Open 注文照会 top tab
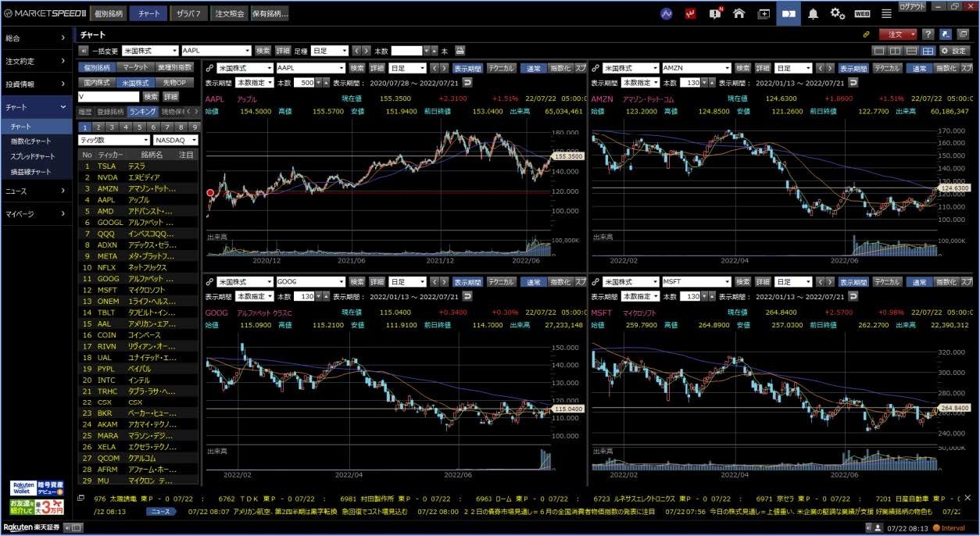Screen dimensions: 980x536 coord(229,13)
